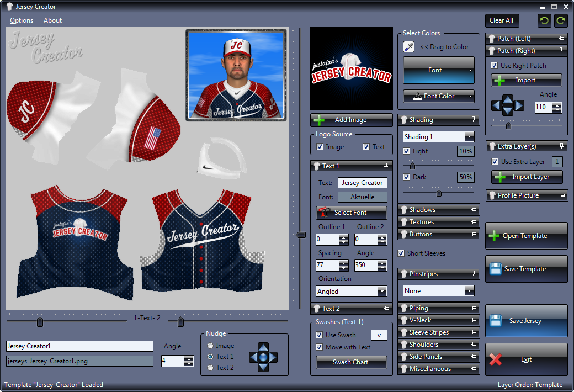
Task: Enable the Short Sleeves checkbox
Action: click(401, 253)
